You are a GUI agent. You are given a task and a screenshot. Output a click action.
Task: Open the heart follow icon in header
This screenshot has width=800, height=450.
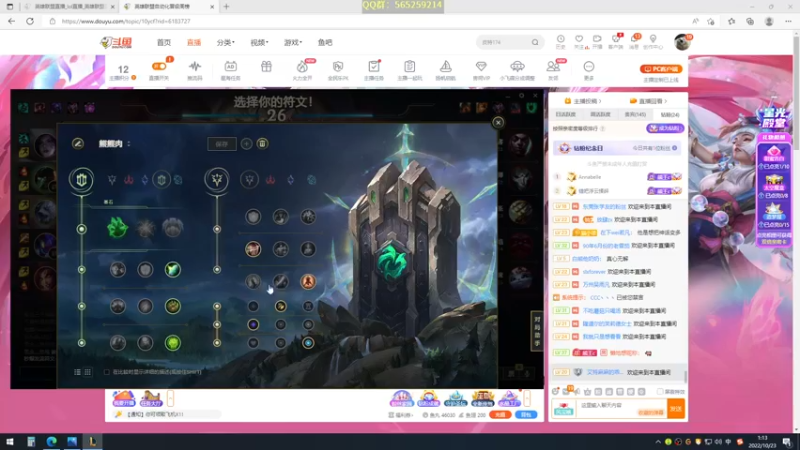click(579, 39)
